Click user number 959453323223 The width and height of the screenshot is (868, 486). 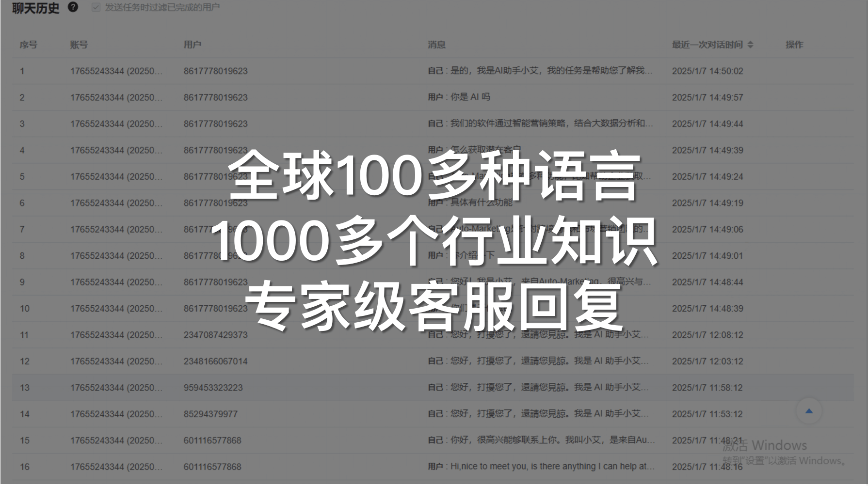[213, 388]
